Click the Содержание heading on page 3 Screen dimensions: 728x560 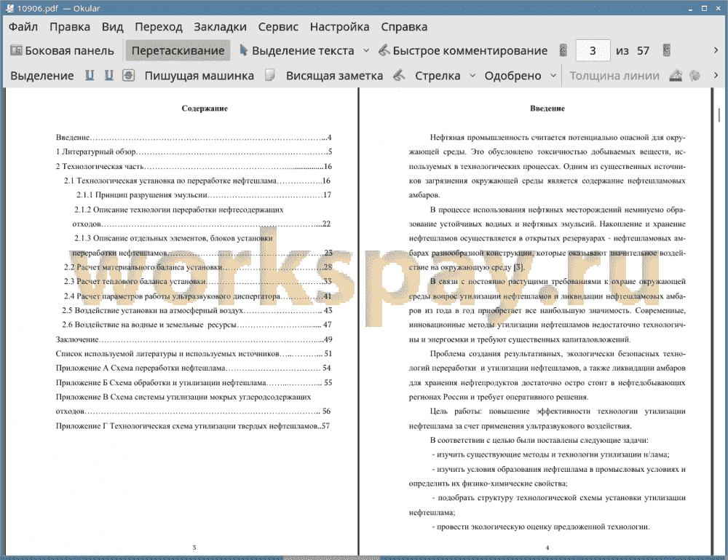pyautogui.click(x=205, y=109)
